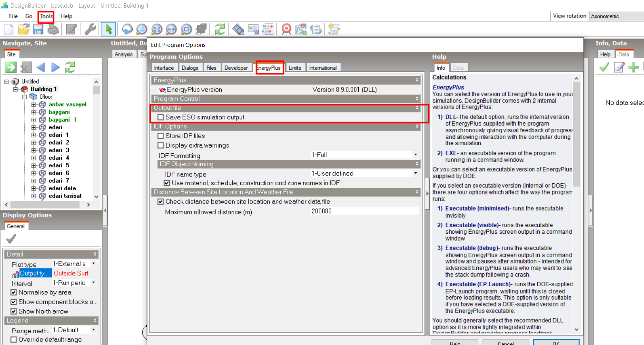Save the model with the floppy disk icon

(38, 29)
